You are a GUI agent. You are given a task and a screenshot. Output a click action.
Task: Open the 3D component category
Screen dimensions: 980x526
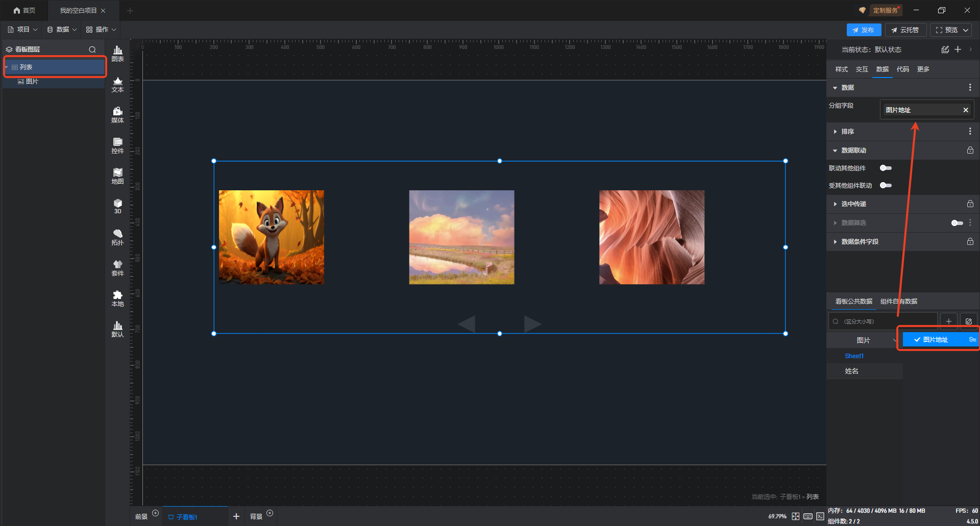(117, 206)
